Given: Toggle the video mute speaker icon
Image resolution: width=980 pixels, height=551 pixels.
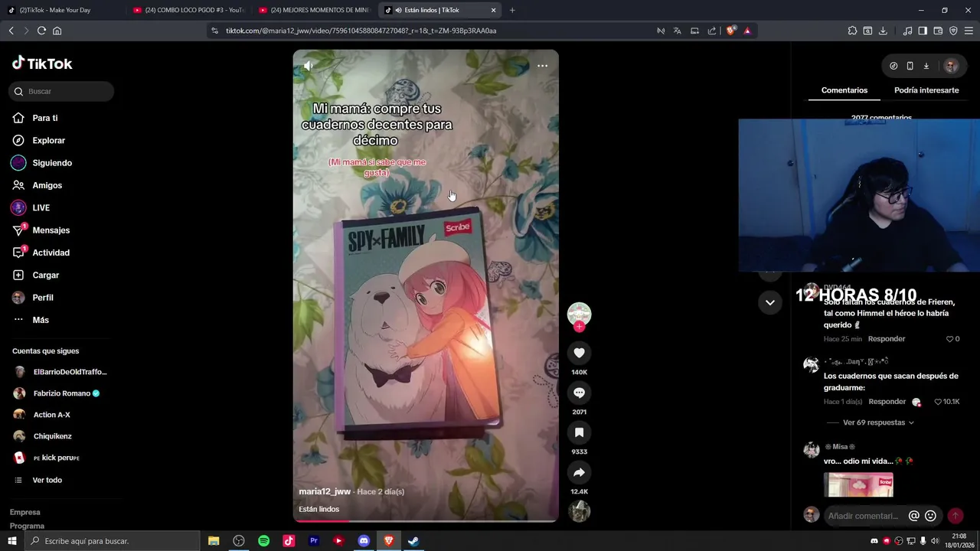Looking at the screenshot, I should (x=309, y=66).
